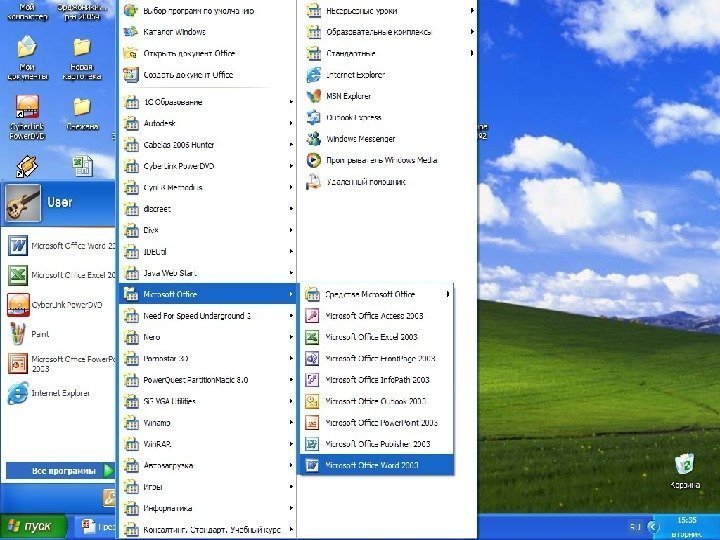Viewport: 720px width, 540px height.
Task: Expand the 1С Образование group arrow
Action: (x=291, y=102)
